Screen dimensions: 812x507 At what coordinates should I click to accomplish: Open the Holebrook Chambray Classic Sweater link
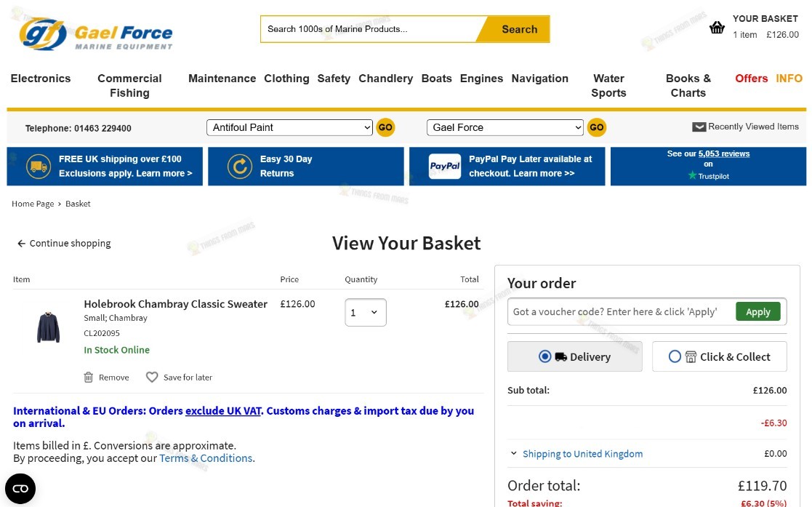tap(175, 304)
